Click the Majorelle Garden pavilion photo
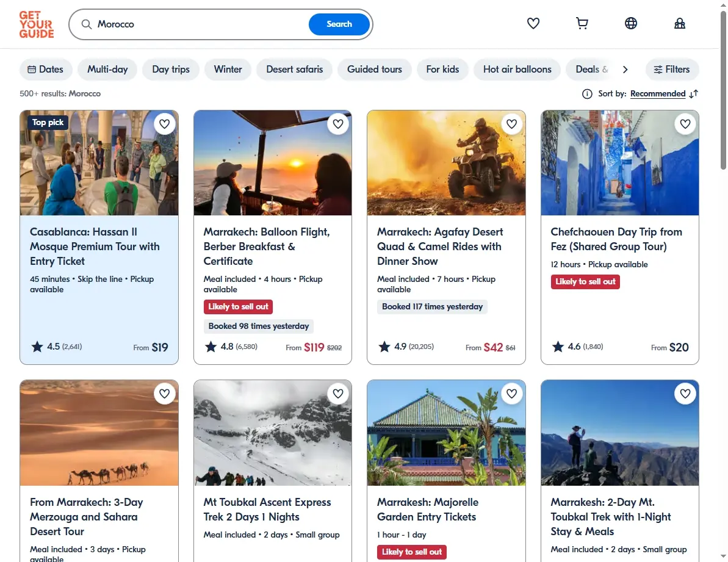This screenshot has width=728, height=562. [x=446, y=433]
